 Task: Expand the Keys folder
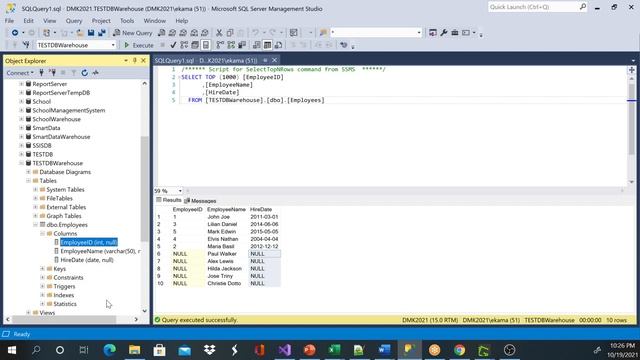click(42, 269)
